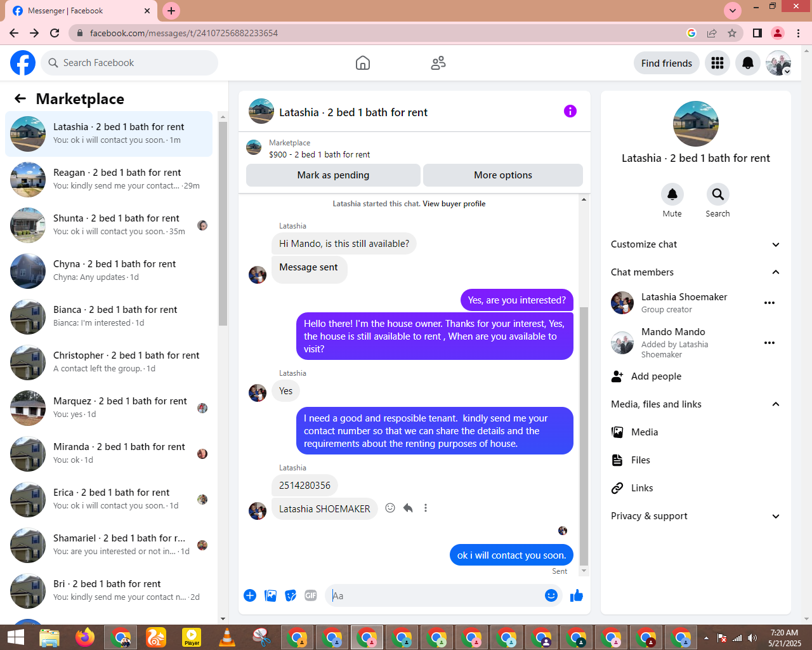The width and height of the screenshot is (812, 650).
Task: Open the Reagan 2 bed 1 bath conversation
Action: pyautogui.click(x=108, y=180)
